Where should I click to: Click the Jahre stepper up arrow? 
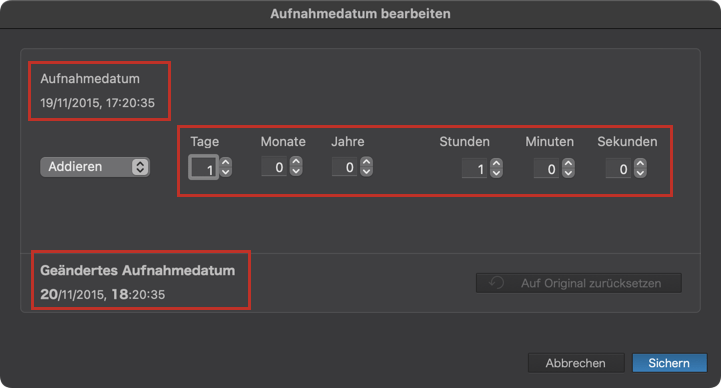[366, 161]
